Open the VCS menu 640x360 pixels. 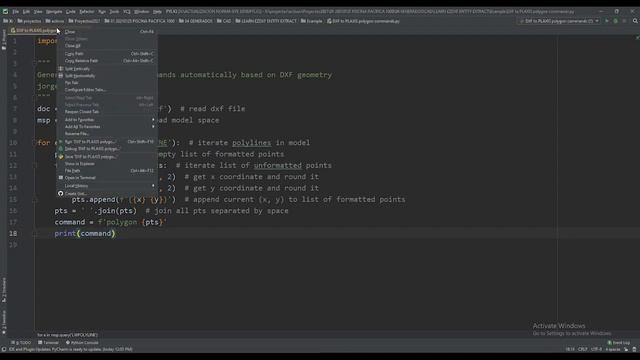tap(127, 11)
